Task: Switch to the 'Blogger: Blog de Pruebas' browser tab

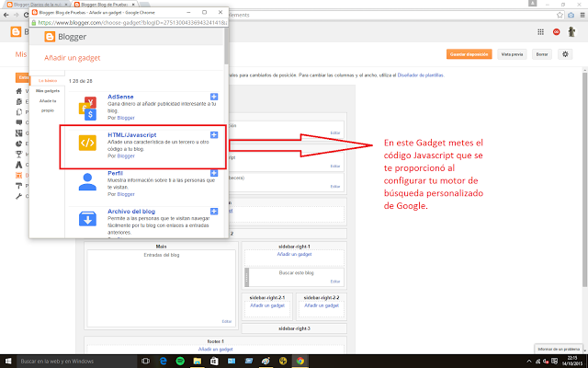Action: (105, 5)
